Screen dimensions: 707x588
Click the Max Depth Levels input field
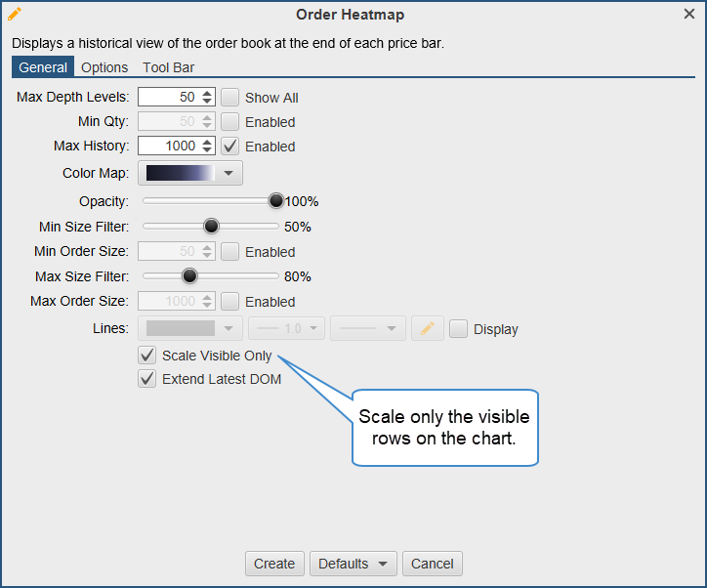pyautogui.click(x=168, y=98)
